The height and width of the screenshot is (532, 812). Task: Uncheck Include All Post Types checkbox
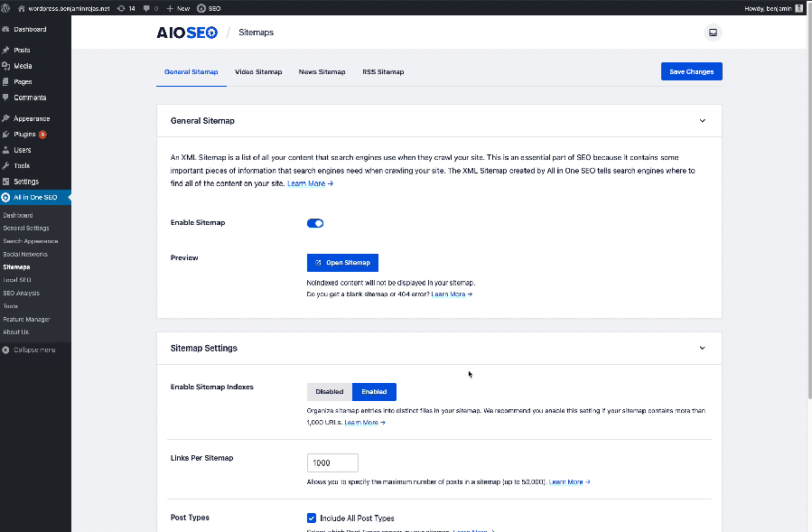pyautogui.click(x=312, y=518)
